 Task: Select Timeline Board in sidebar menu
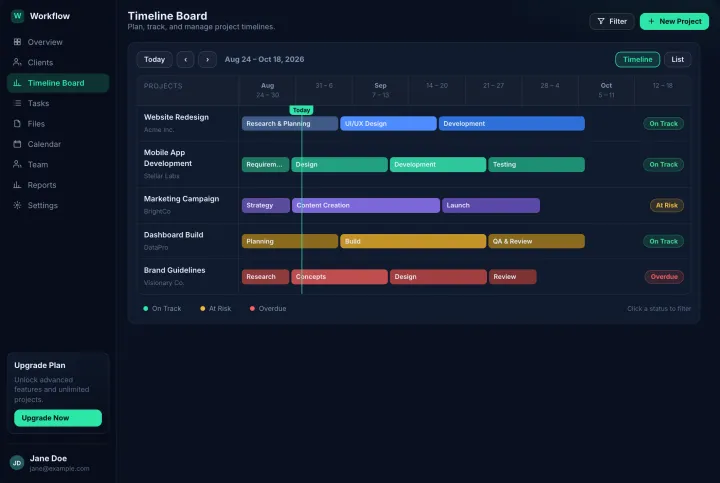click(58, 83)
